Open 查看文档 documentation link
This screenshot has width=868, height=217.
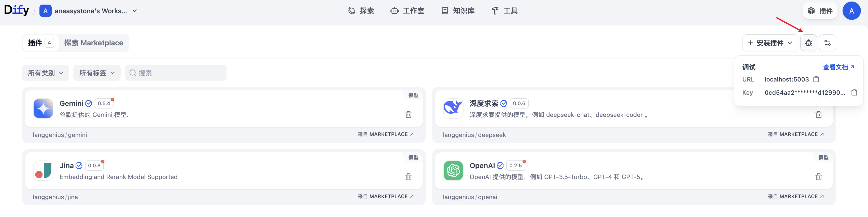pyautogui.click(x=838, y=67)
